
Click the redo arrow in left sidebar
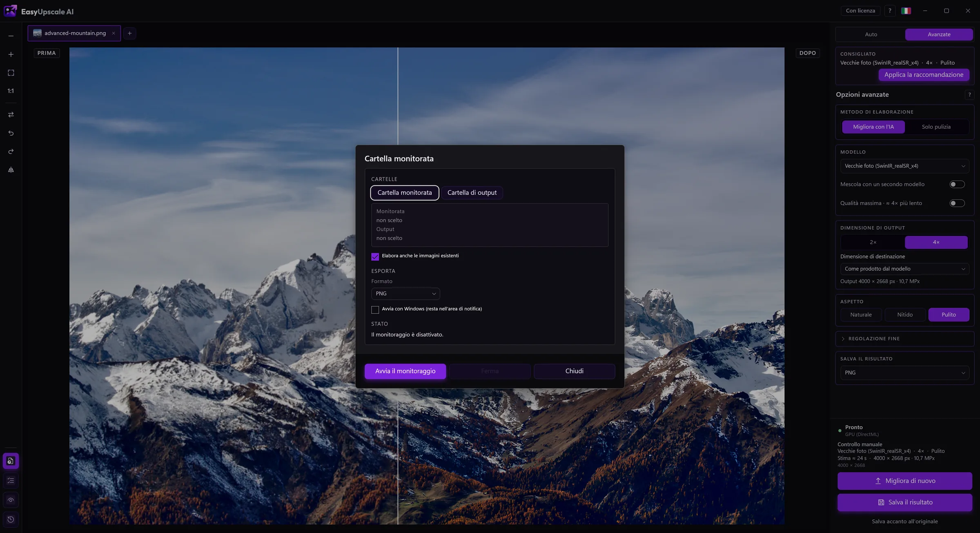point(11,152)
